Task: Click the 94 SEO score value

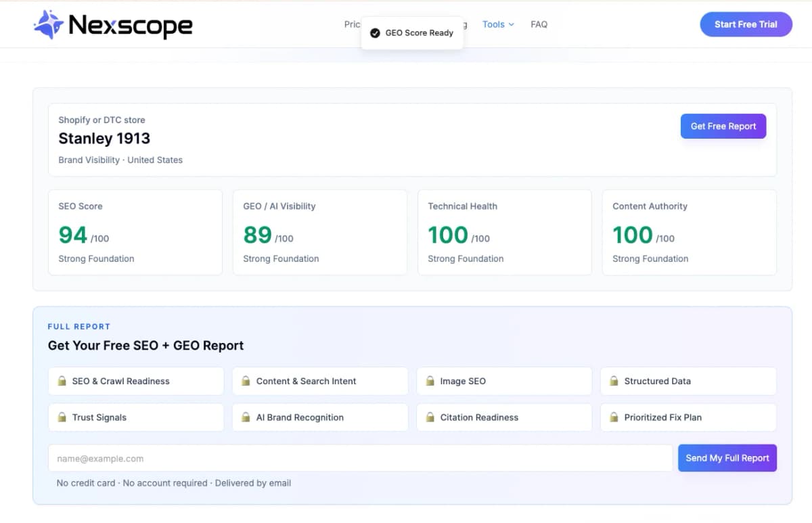Action: (73, 235)
